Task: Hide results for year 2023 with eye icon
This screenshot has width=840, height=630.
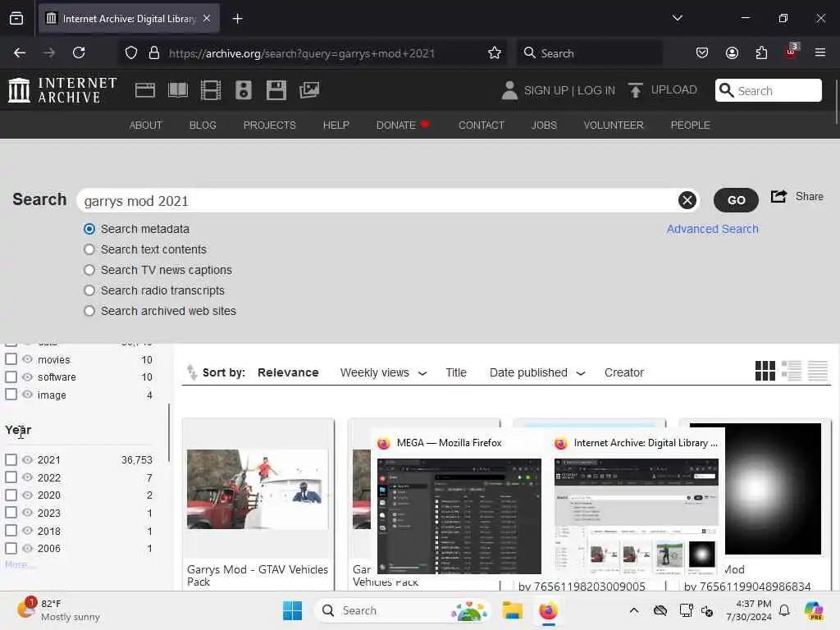Action: (27, 513)
